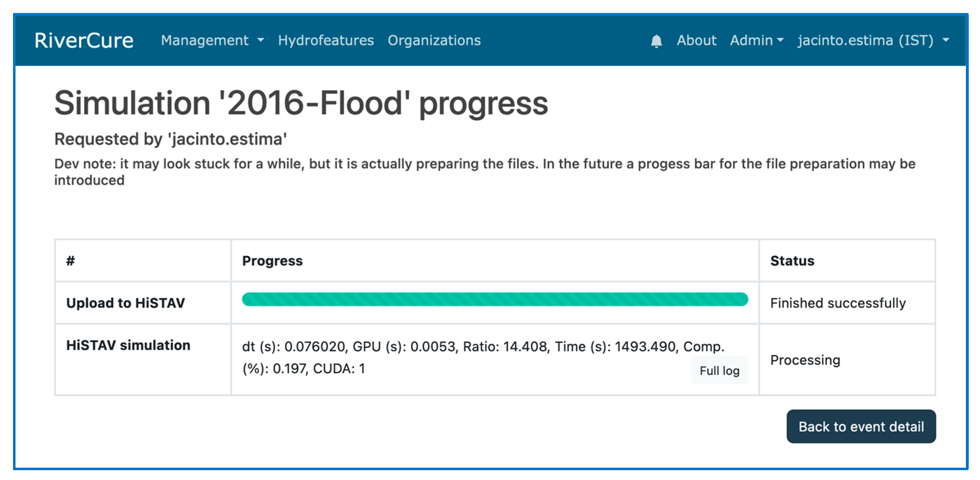Go to the Organizations page

434,40
